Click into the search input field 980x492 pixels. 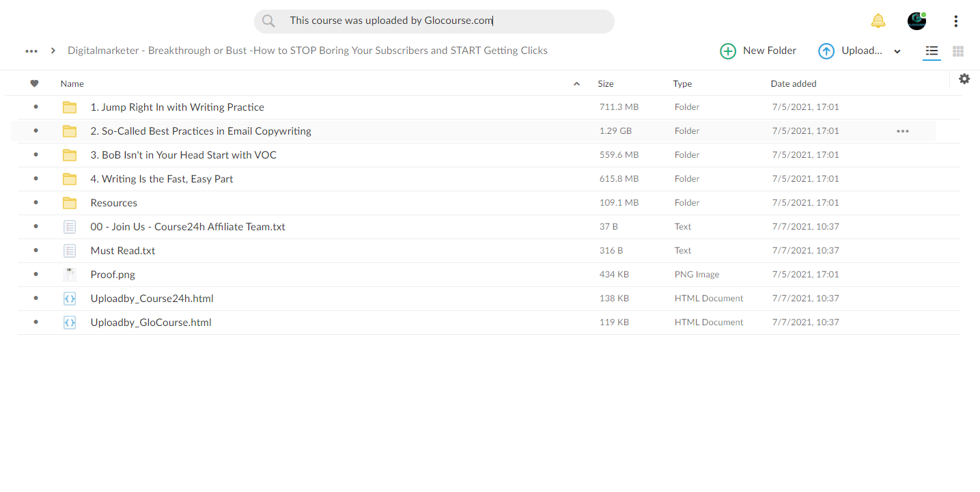click(434, 21)
